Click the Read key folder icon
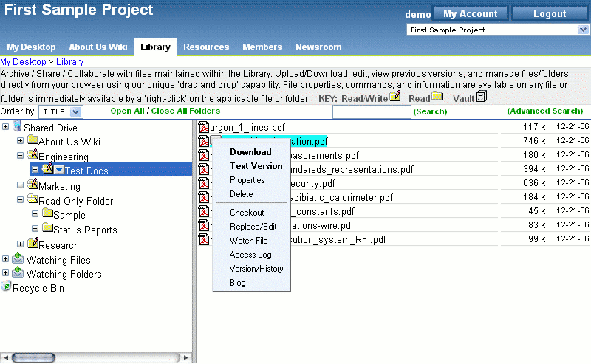This screenshot has width=591, height=364. [x=437, y=97]
